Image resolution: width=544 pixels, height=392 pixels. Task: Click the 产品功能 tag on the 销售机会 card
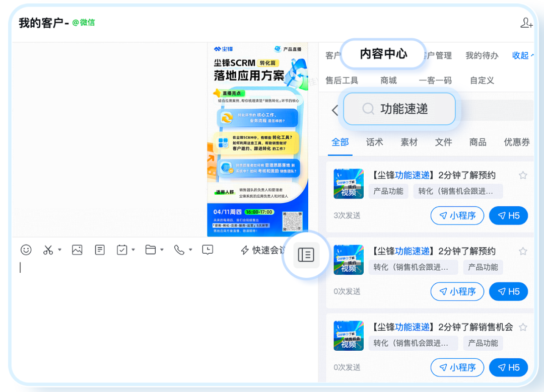point(483,343)
